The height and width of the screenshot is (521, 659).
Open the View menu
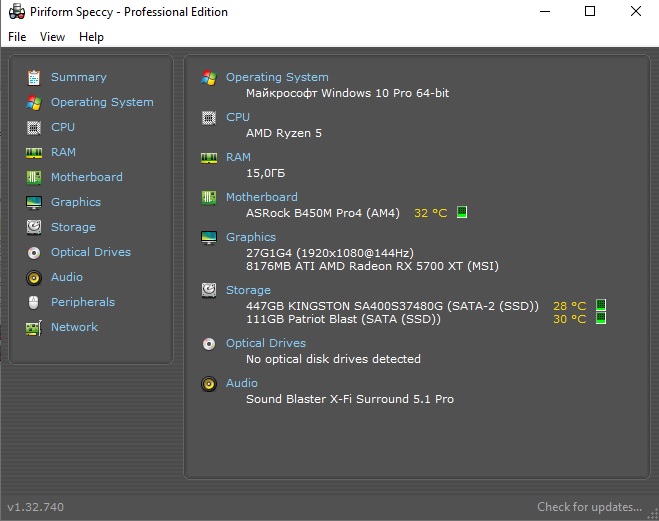tap(53, 37)
